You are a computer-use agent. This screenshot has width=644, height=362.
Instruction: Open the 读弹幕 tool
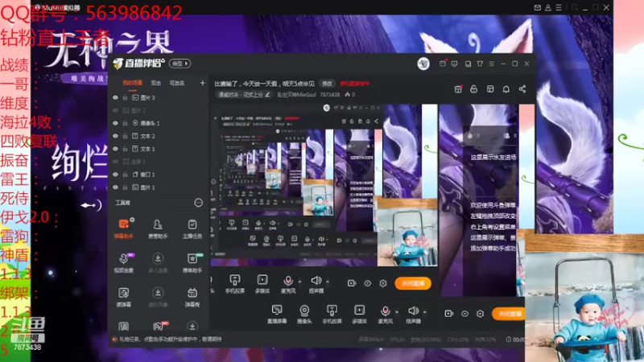(x=123, y=298)
